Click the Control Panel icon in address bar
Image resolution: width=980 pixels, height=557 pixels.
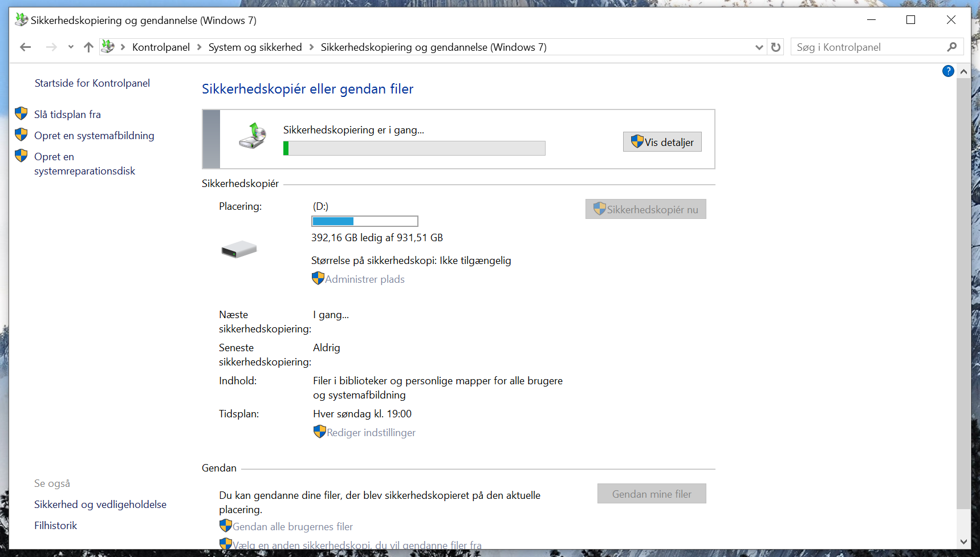107,47
